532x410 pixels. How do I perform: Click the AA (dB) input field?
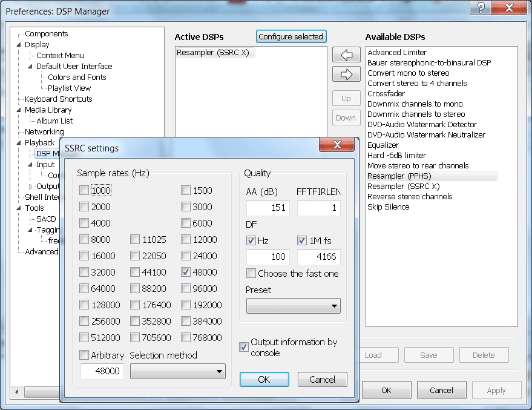[268, 208]
